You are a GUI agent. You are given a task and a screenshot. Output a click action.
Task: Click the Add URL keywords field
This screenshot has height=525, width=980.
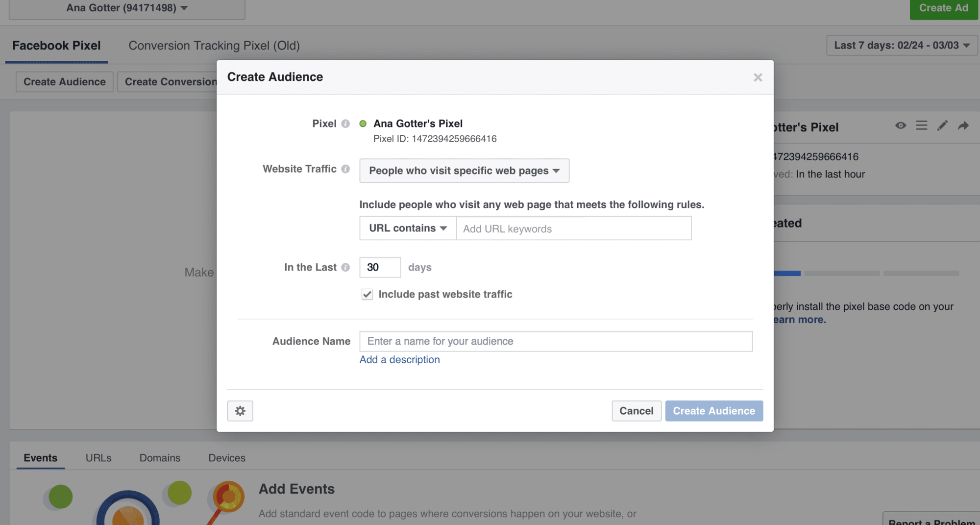coord(574,228)
